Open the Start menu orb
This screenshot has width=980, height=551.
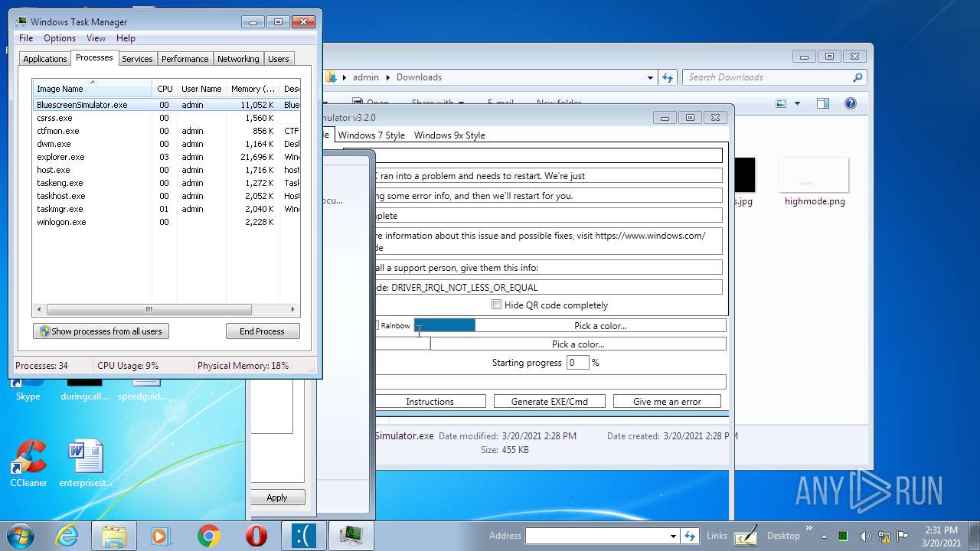[21, 536]
